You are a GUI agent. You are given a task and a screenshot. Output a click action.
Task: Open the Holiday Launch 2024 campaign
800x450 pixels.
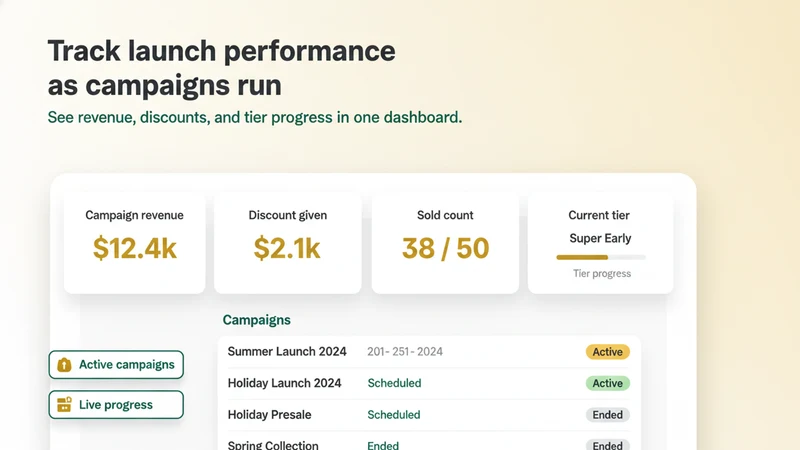click(429, 383)
